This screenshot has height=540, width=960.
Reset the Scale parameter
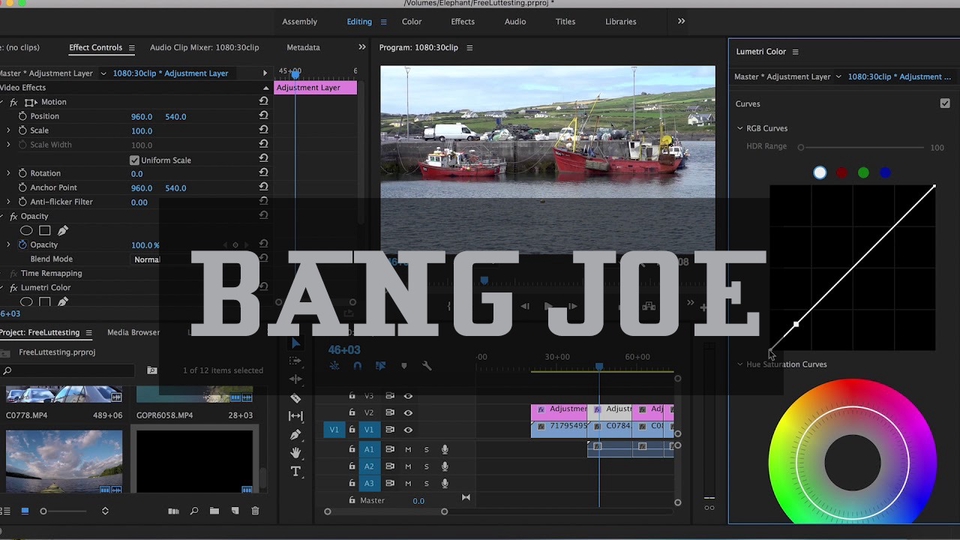click(x=263, y=130)
